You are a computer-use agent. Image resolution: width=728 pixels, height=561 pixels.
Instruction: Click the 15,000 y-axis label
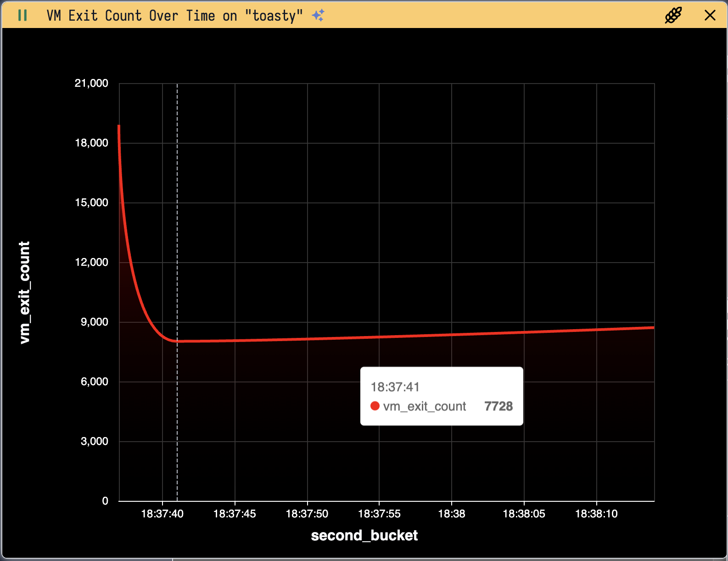pyautogui.click(x=91, y=202)
